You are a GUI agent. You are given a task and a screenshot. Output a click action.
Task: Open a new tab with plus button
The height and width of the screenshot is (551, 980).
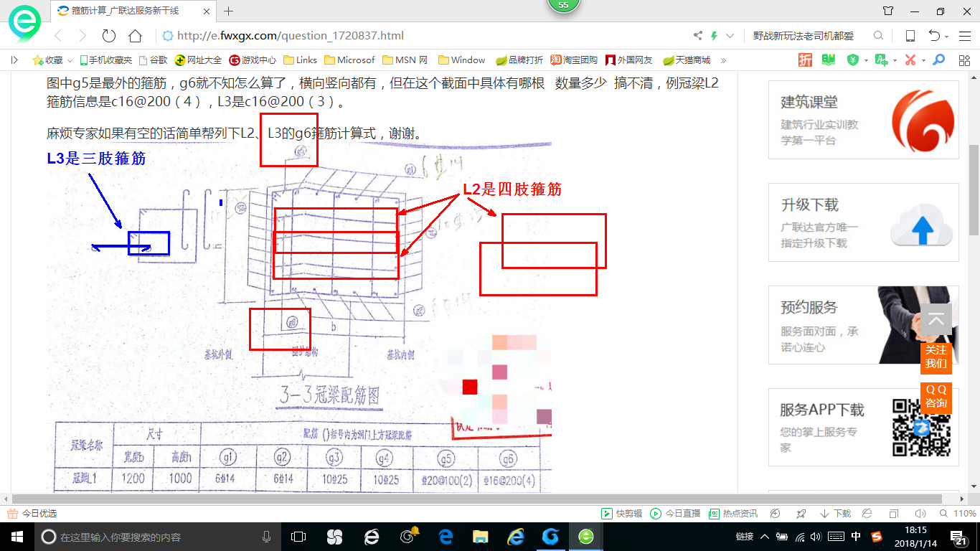point(229,11)
